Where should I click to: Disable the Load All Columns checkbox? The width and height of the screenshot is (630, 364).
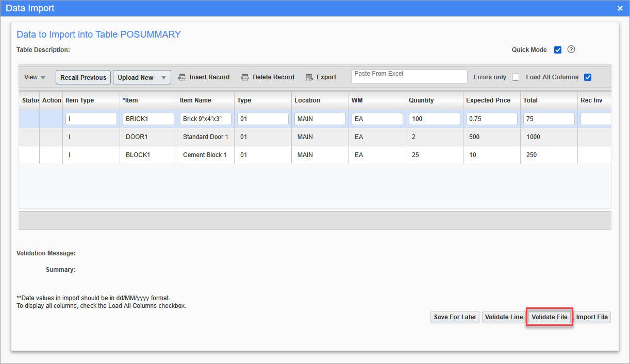point(588,77)
